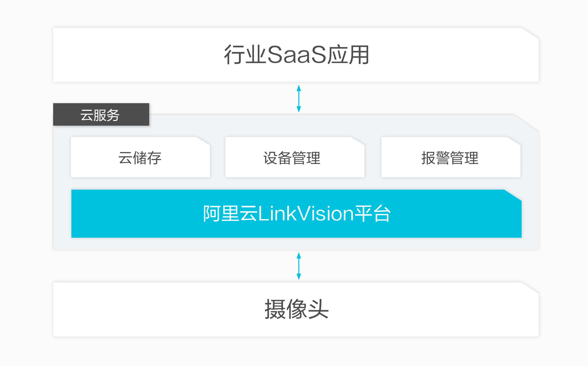Screen dimensions: 588x366
Task: Click the arrow between 云服务 and 摄像头
Action: 299,266
